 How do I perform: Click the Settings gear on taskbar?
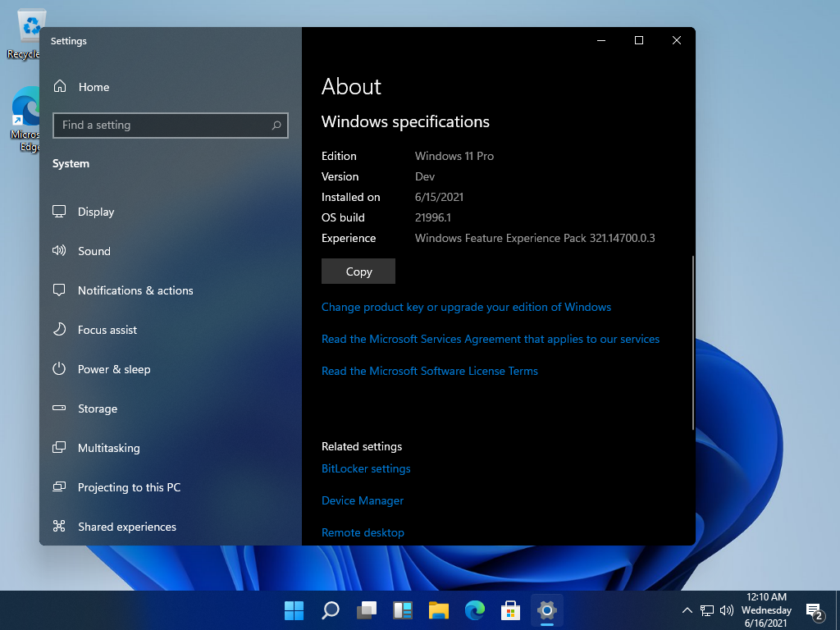[x=547, y=610]
